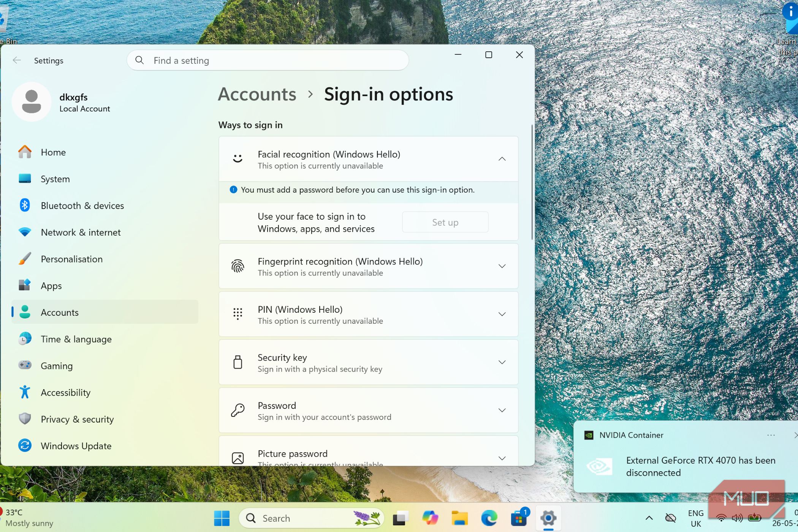
Task: Click the fingerprint icon
Action: [x=237, y=266]
